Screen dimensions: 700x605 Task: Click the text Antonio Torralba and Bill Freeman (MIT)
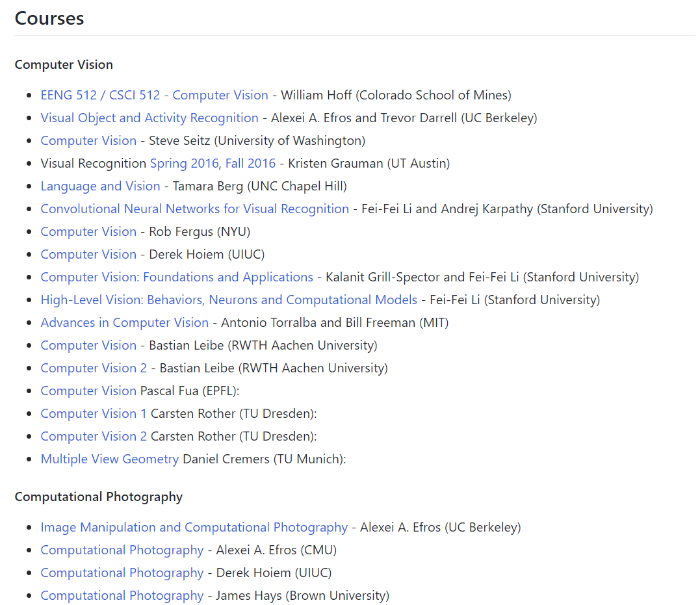pyautogui.click(x=335, y=323)
